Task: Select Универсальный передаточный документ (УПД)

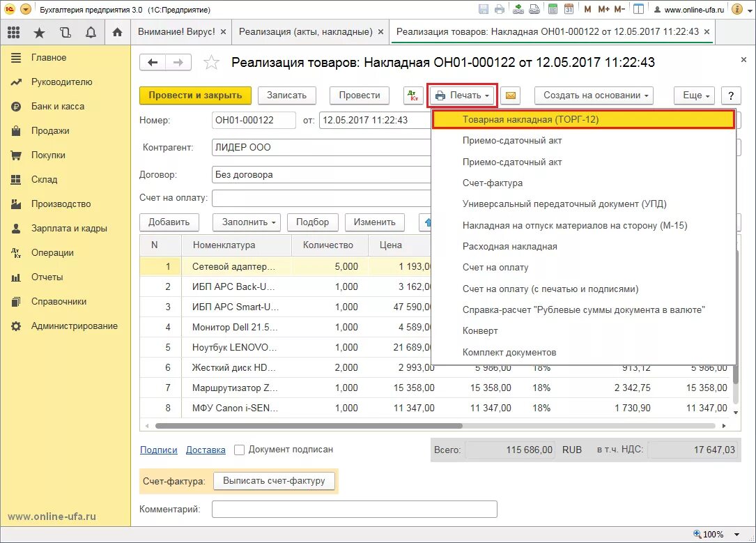Action: (x=583, y=204)
